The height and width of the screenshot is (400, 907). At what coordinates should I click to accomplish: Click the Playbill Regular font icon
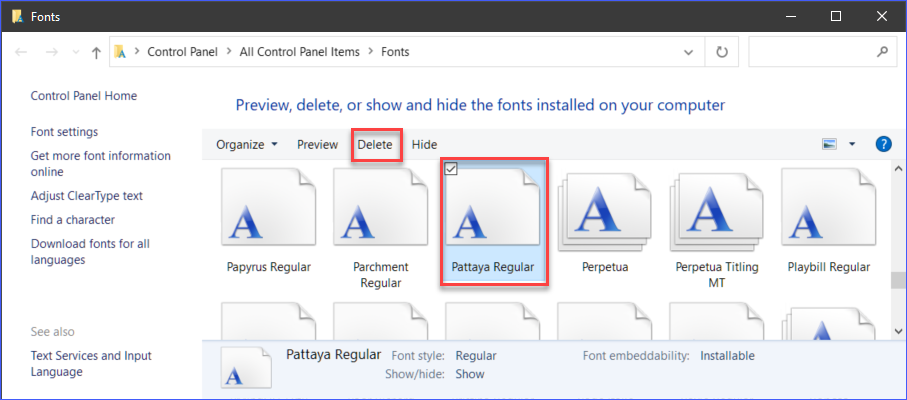(x=828, y=209)
